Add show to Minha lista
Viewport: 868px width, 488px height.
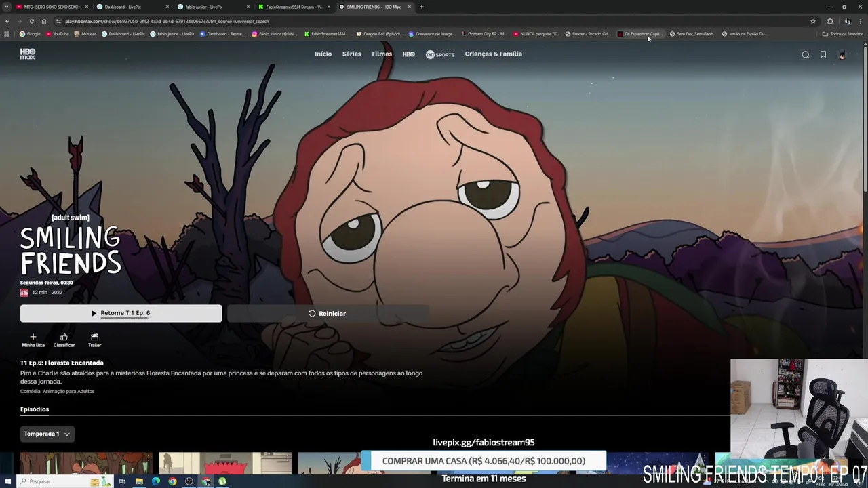[33, 340]
